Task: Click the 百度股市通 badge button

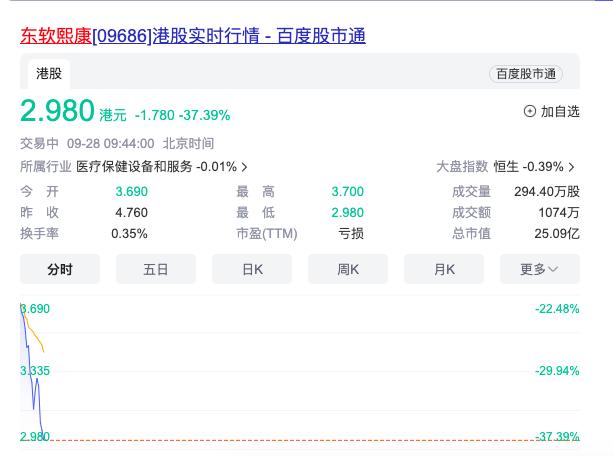Action: pos(526,74)
